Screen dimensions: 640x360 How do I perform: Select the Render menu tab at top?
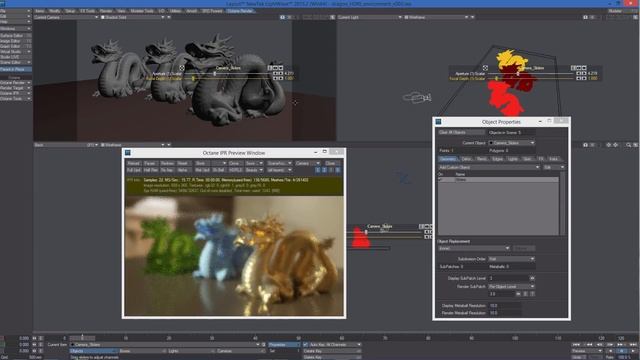point(106,11)
